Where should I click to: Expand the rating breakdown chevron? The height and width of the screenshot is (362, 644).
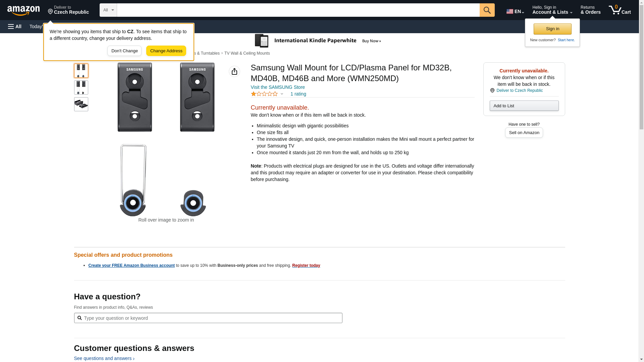click(x=282, y=94)
